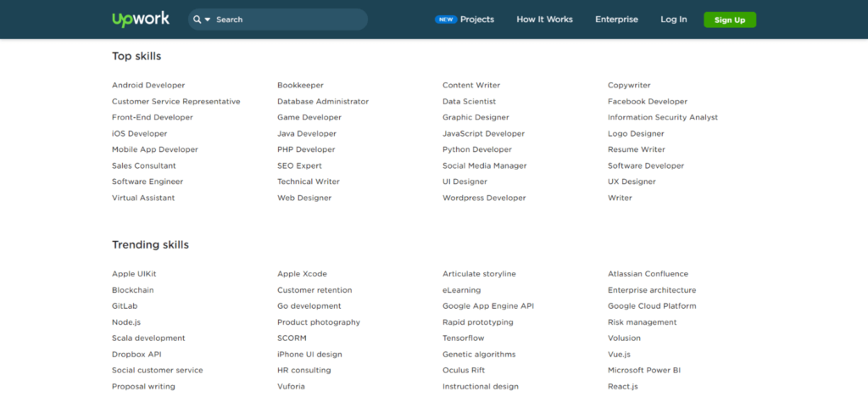Go to the Enterprise menu item
The image size is (868, 408).
click(616, 20)
